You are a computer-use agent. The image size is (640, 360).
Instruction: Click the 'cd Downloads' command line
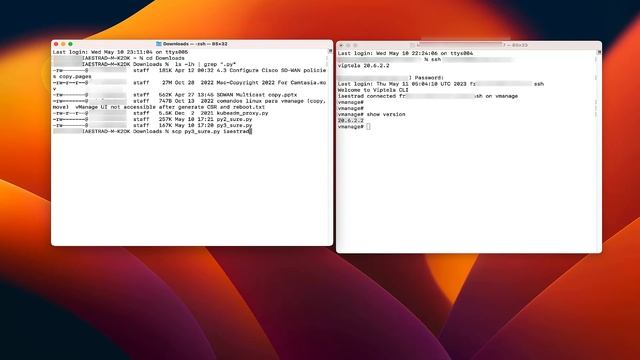(x=118, y=58)
